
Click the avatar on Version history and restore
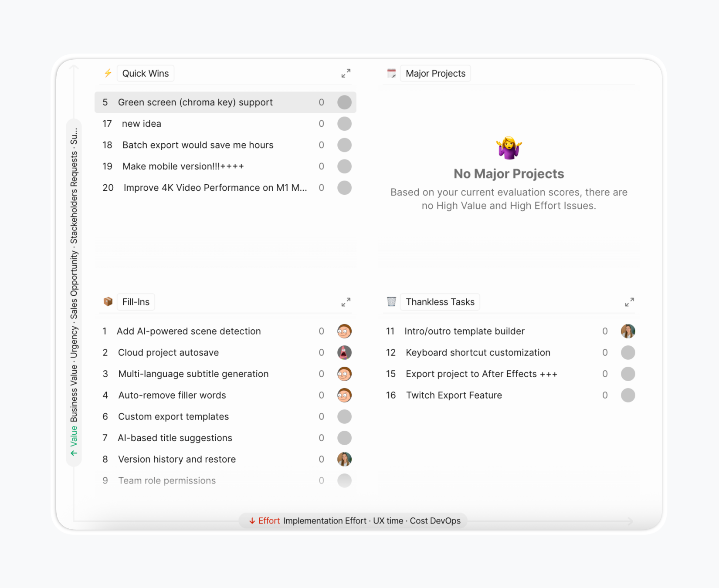(x=344, y=459)
